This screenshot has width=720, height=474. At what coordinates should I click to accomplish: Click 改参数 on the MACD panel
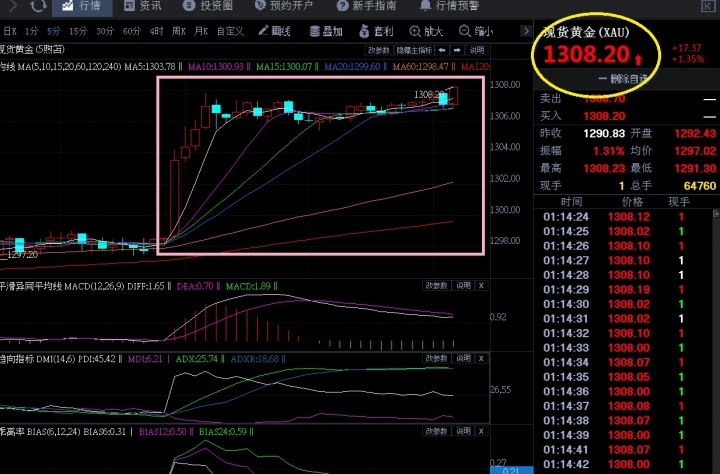tap(435, 285)
